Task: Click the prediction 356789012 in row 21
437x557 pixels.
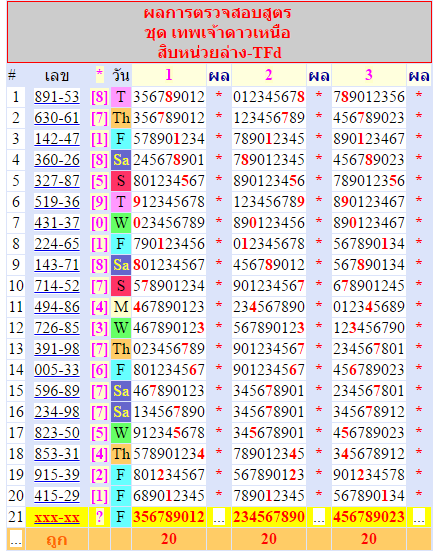Action: click(x=169, y=517)
